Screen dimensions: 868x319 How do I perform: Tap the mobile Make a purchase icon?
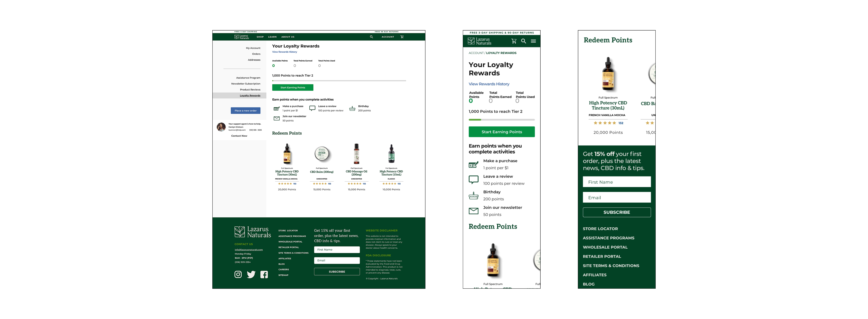click(x=473, y=165)
